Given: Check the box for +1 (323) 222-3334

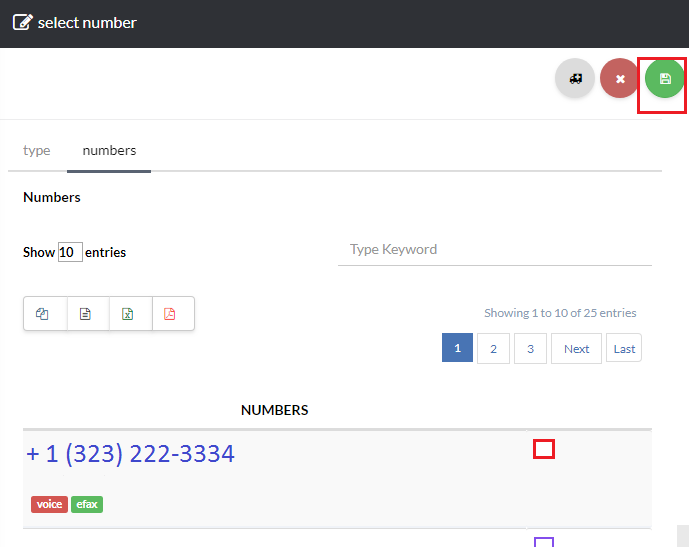Looking at the screenshot, I should [x=544, y=449].
